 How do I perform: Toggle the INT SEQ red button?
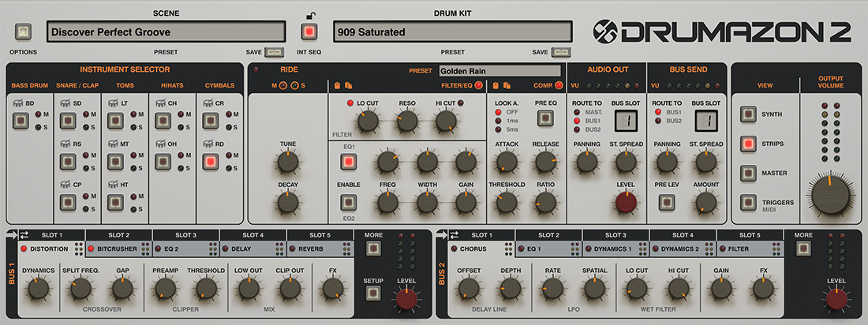309,32
